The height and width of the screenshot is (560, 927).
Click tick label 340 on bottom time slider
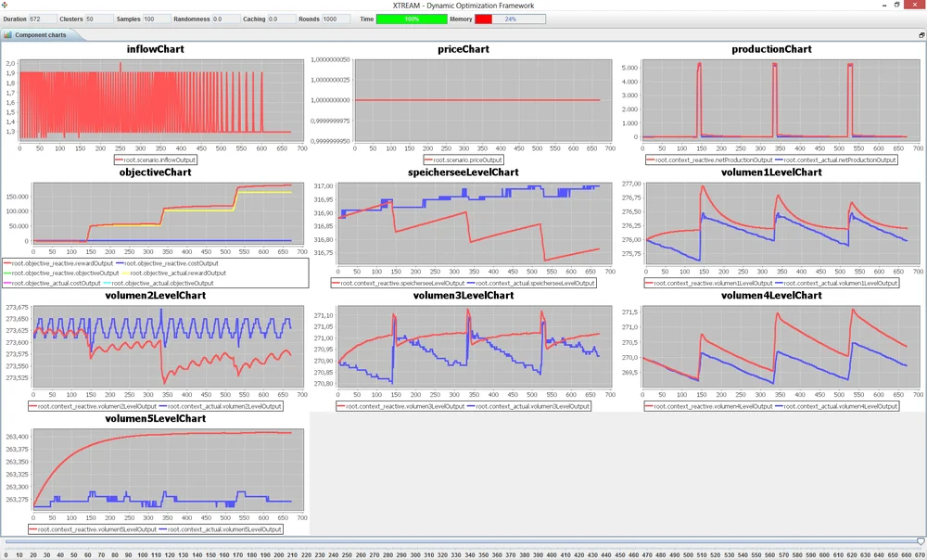click(469, 555)
